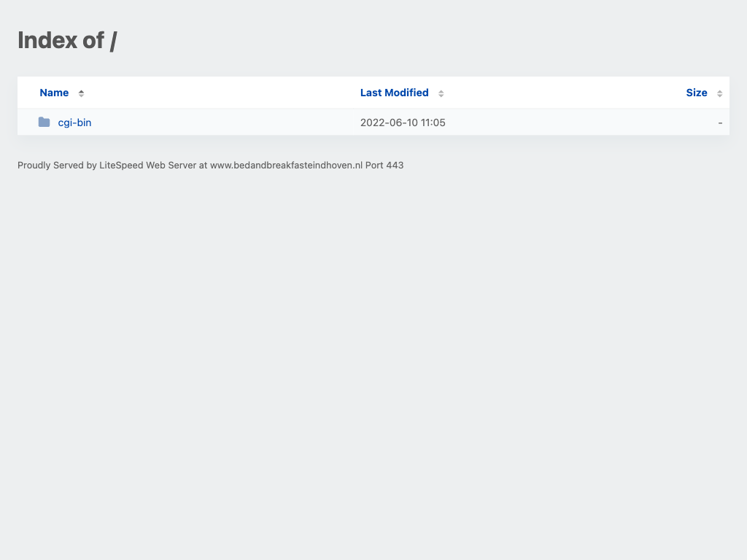Viewport: 747px width, 560px height.
Task: Click the sort arrows icon beside Name
Action: point(81,93)
